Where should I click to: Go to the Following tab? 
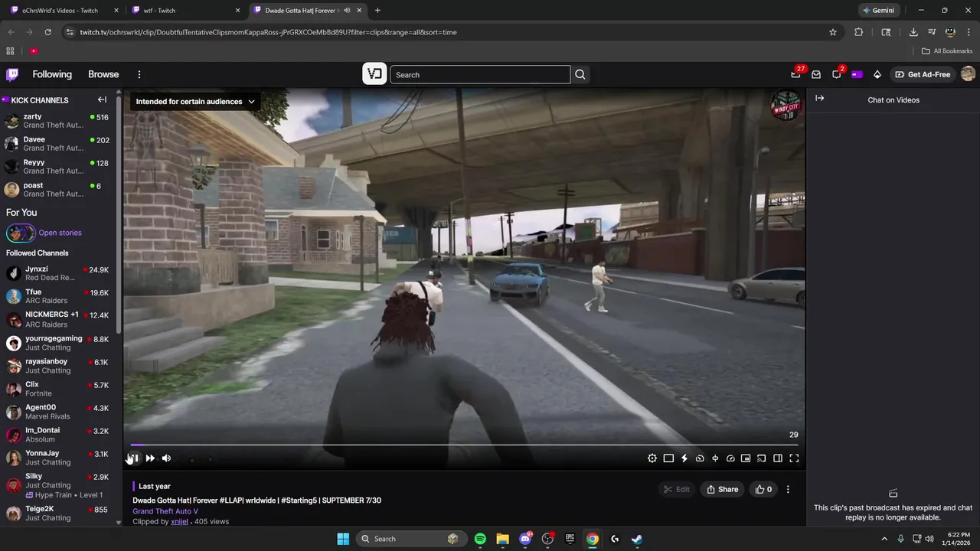point(52,74)
